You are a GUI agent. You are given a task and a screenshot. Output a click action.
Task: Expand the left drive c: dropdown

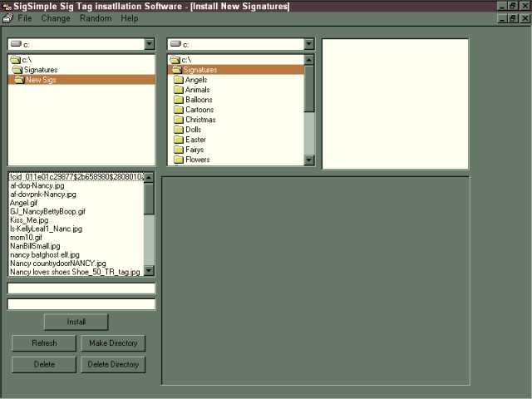[x=150, y=44]
